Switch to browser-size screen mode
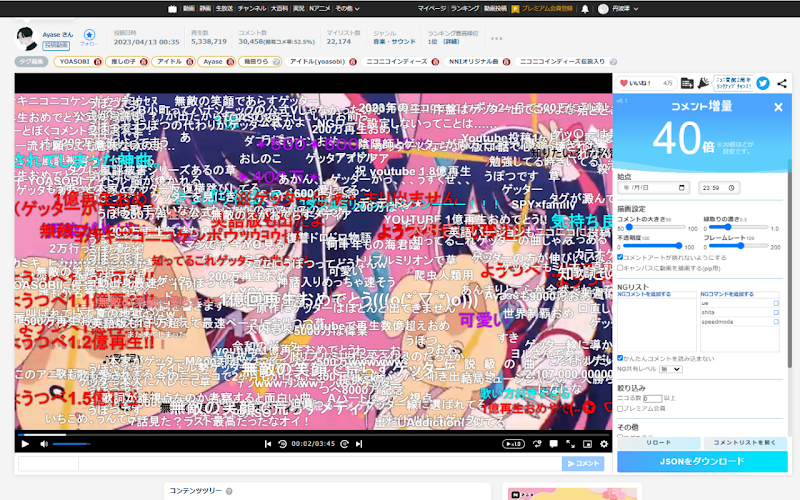 587,444
